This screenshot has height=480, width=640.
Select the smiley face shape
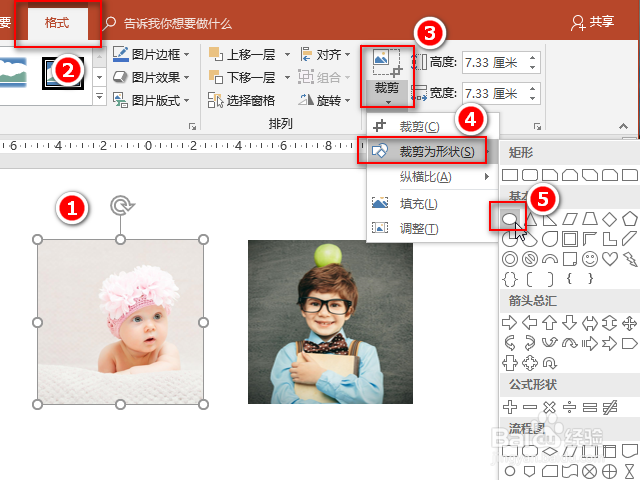[590, 259]
